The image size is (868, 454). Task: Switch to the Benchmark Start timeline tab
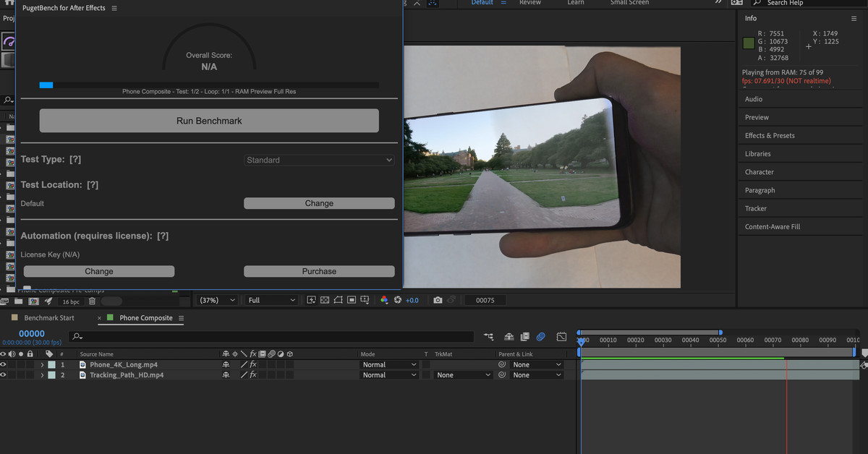(49, 318)
